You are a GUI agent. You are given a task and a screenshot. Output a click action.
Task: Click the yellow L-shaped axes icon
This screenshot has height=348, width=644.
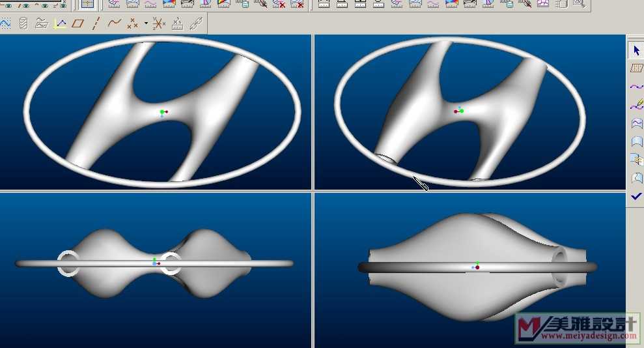pos(60,23)
